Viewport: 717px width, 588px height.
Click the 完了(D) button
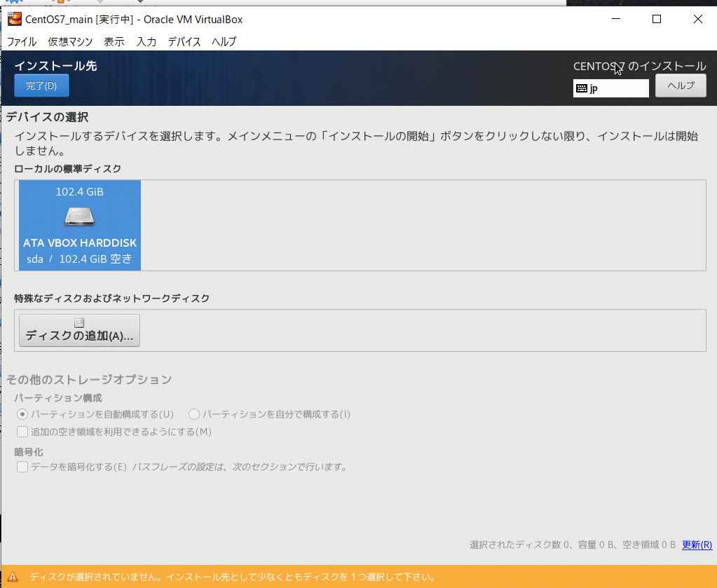click(41, 86)
